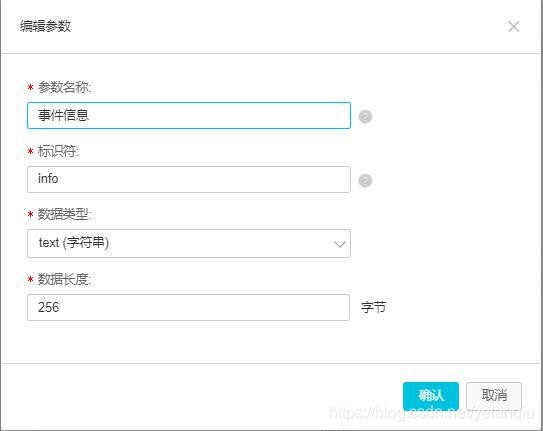Click the red asterisk before 数据长度
543x431 pixels.
[x=30, y=279]
